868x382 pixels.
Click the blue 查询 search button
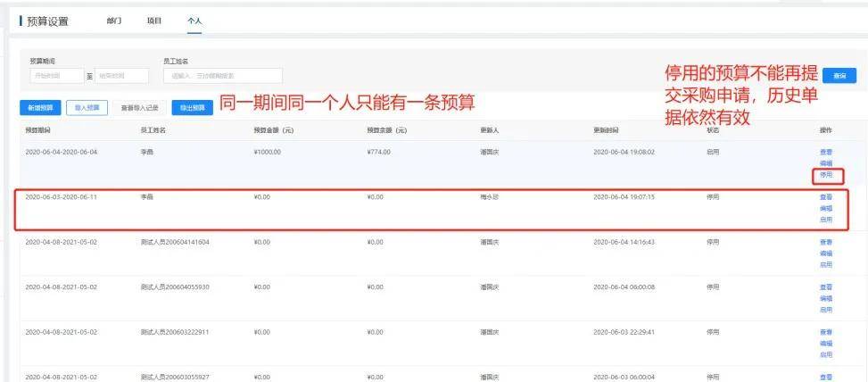point(839,76)
